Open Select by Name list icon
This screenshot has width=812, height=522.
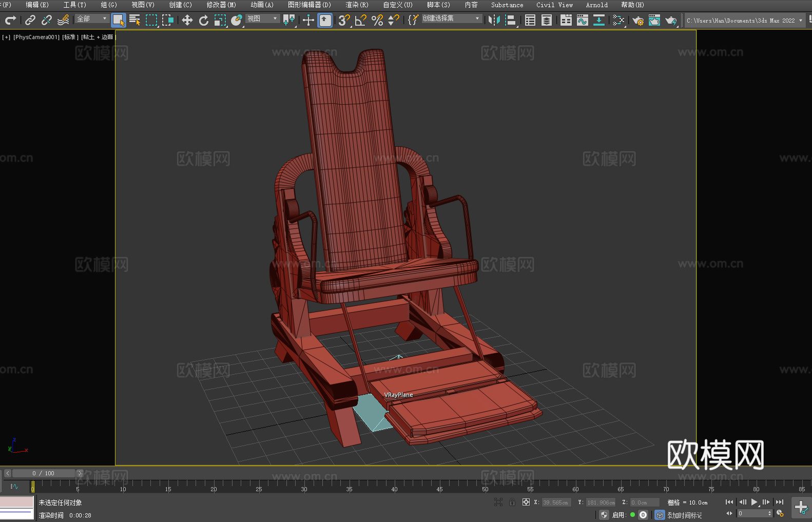tap(135, 21)
